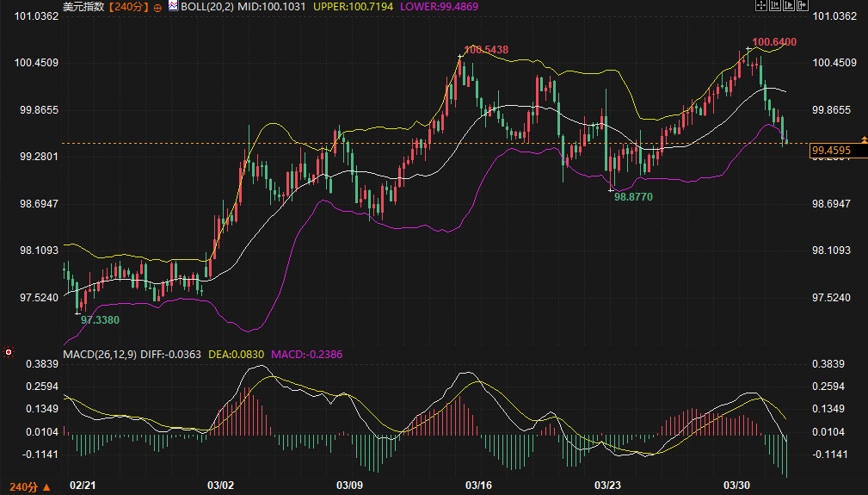Select the 03/02 date on time axis
The width and height of the screenshot is (868, 495).
(x=221, y=486)
